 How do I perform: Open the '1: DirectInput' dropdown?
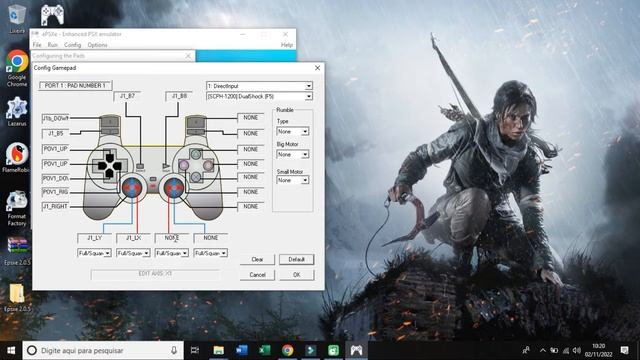tap(259, 86)
